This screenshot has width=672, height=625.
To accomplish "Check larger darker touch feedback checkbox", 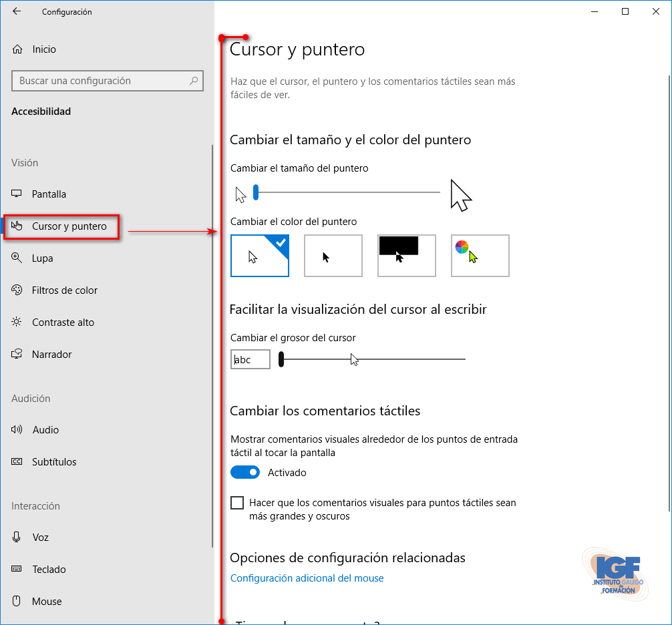I will point(237,503).
